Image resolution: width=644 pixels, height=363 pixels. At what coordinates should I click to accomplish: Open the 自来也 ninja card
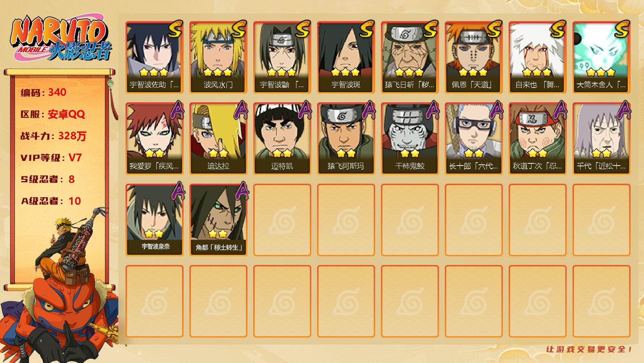click(537, 57)
